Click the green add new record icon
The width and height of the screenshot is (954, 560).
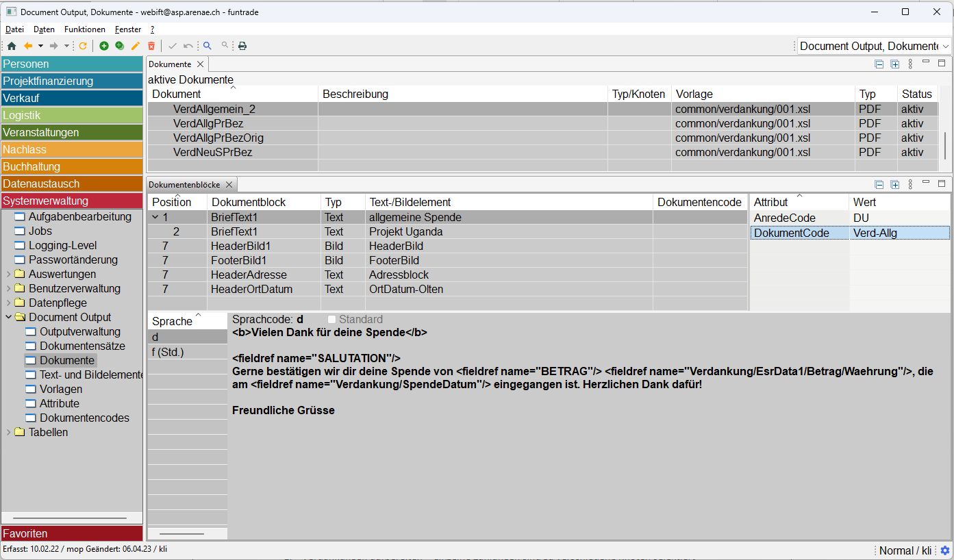(x=104, y=46)
